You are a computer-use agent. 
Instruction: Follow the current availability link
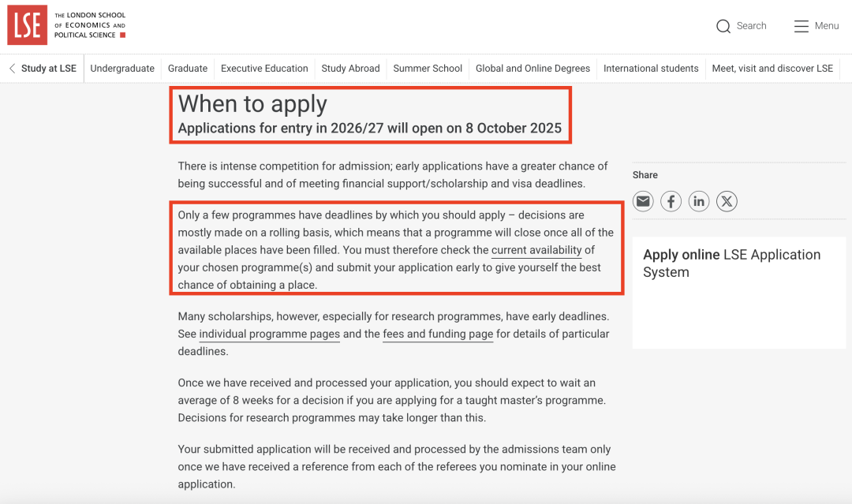tap(536, 250)
